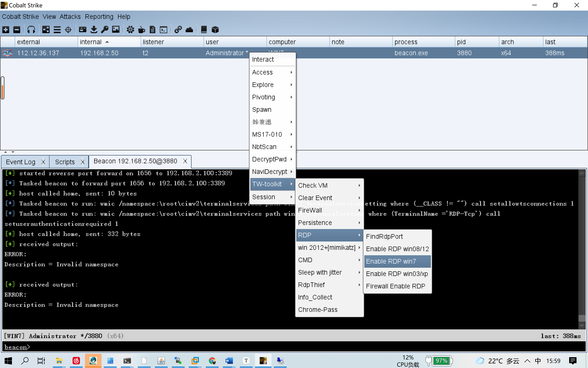Open File Explorer from the taskbar
The height and width of the screenshot is (368, 588).
(59, 361)
